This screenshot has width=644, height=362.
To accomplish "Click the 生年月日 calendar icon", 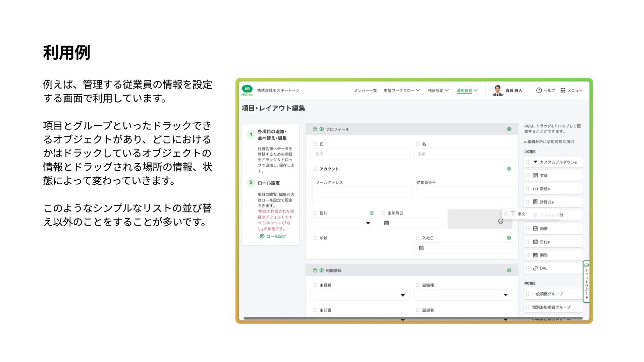I will pyautogui.click(x=386, y=223).
